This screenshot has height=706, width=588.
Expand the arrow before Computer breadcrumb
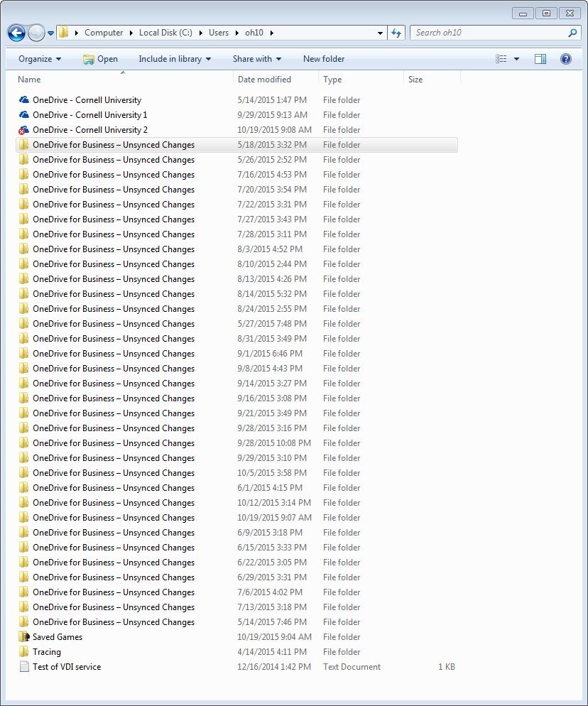pos(77,33)
